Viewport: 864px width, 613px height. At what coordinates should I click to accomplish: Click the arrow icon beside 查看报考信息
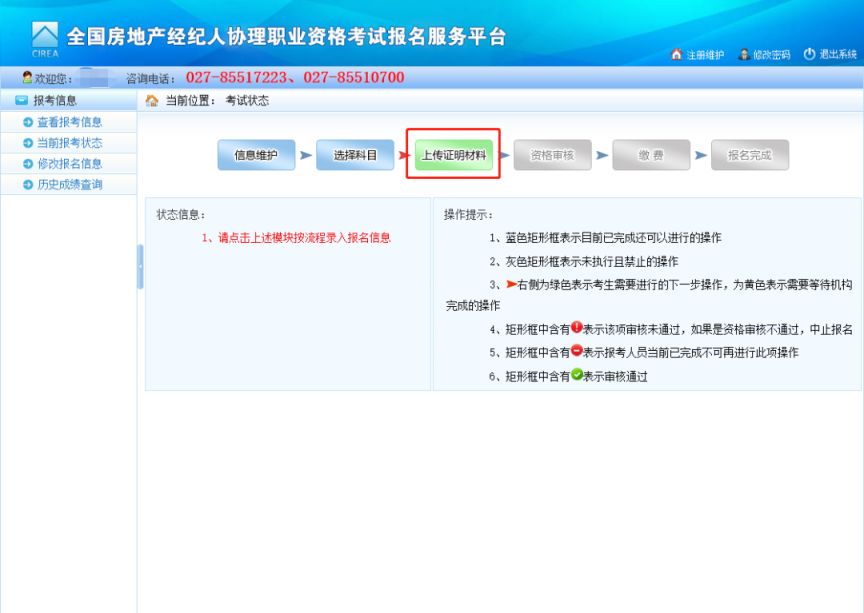(x=28, y=122)
